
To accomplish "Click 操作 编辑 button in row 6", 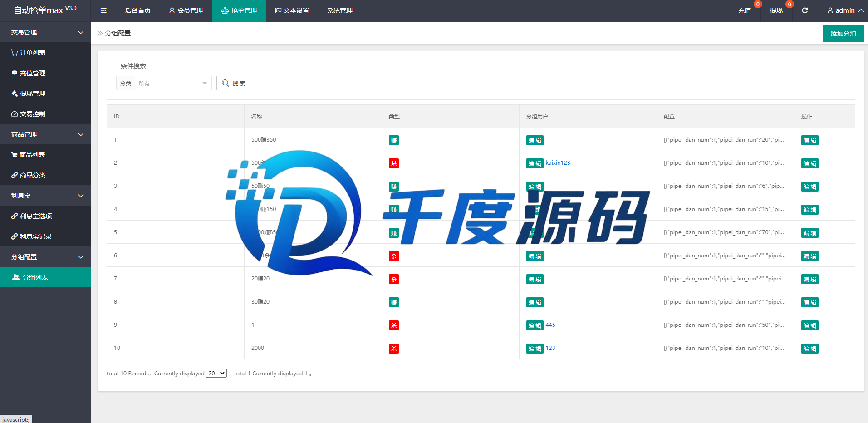I will [x=810, y=256].
